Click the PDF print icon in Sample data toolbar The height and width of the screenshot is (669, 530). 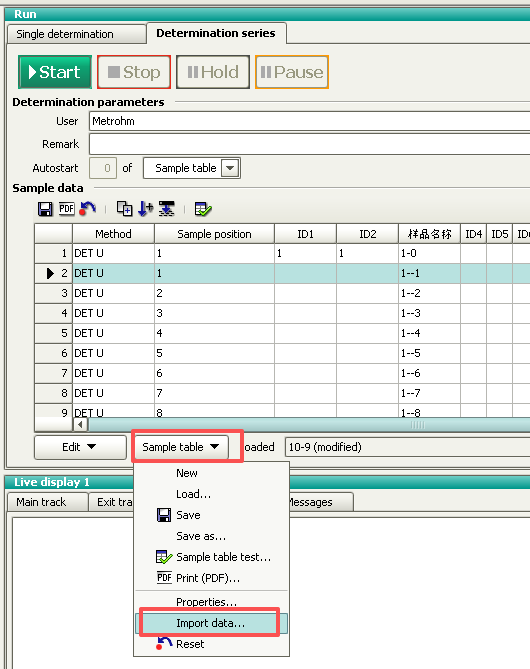(x=67, y=209)
